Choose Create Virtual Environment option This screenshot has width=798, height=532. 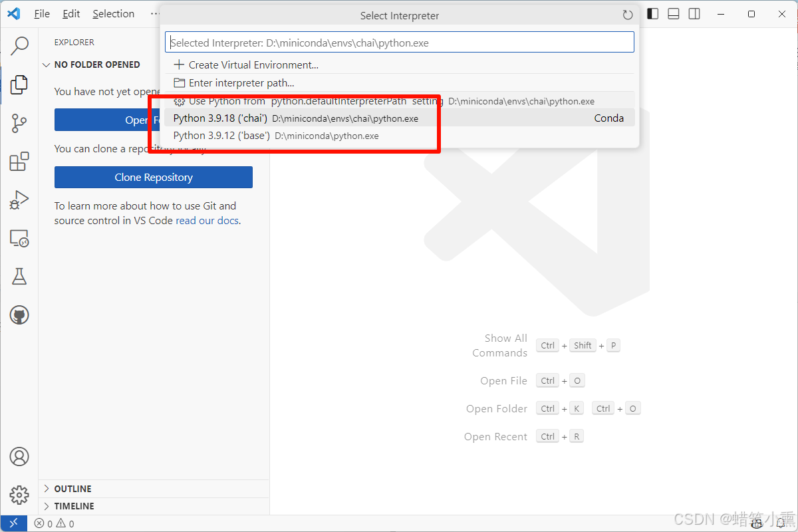click(x=400, y=65)
